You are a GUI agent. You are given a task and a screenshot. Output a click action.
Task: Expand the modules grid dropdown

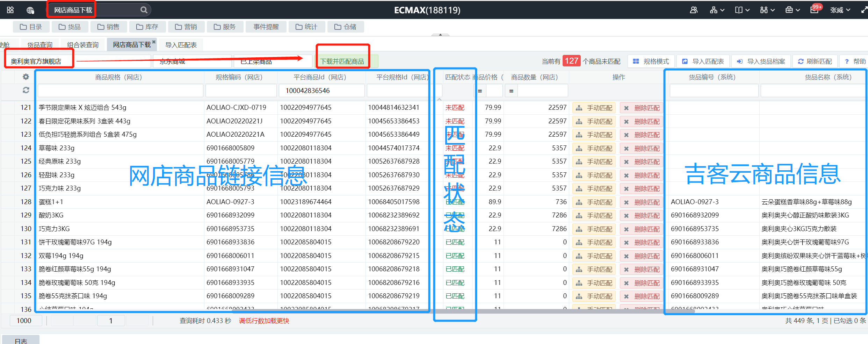coord(767,10)
